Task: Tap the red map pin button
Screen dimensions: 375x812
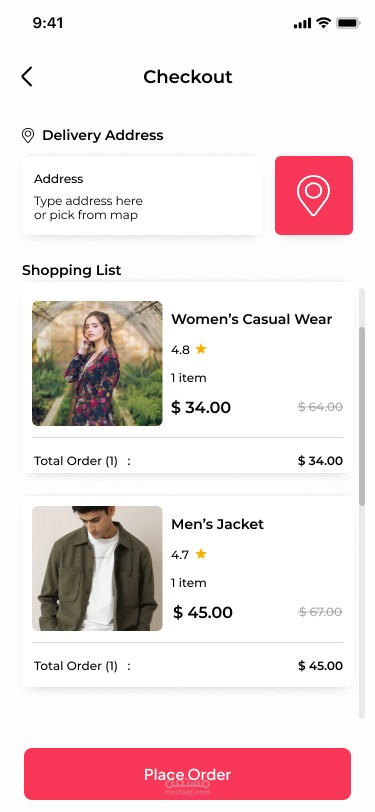Action: [x=314, y=195]
